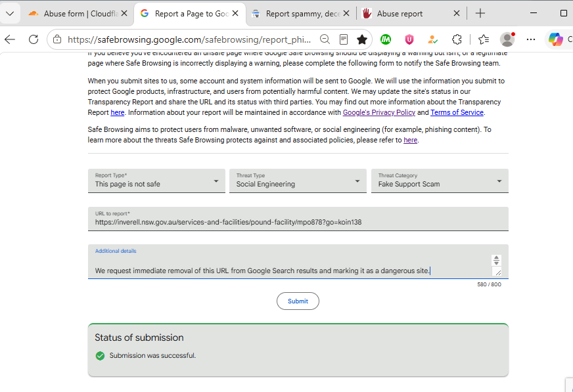Open the pink shield extension icon

[x=409, y=39]
